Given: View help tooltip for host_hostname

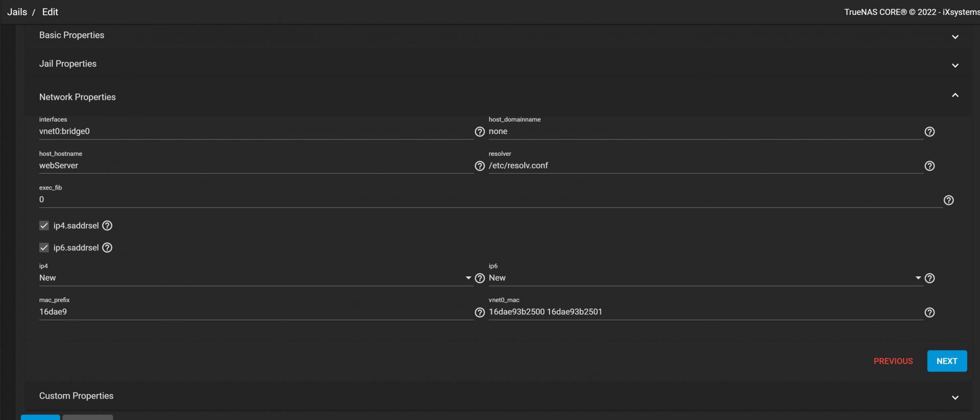Looking at the screenshot, I should point(479,166).
